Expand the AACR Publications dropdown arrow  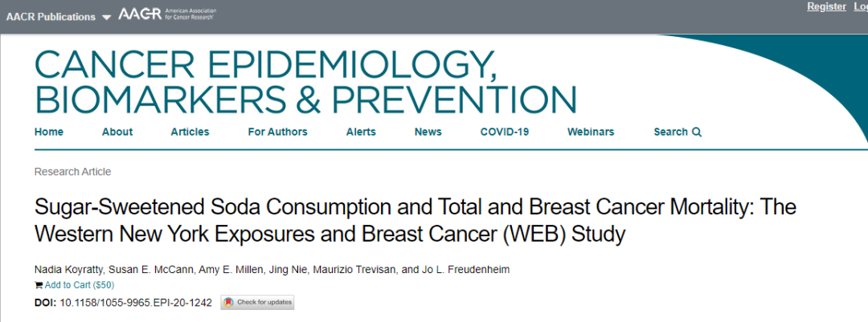[x=106, y=17]
